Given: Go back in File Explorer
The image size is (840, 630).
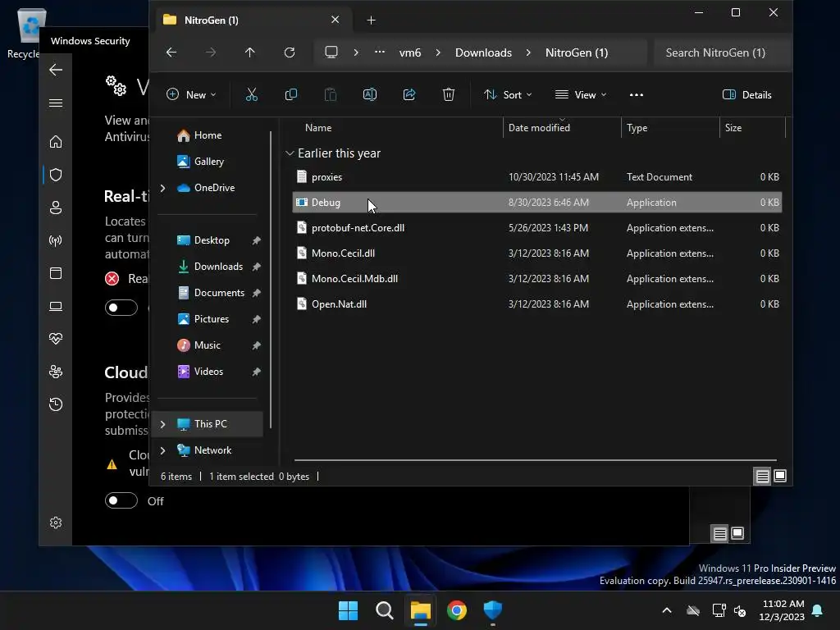Looking at the screenshot, I should tap(171, 52).
